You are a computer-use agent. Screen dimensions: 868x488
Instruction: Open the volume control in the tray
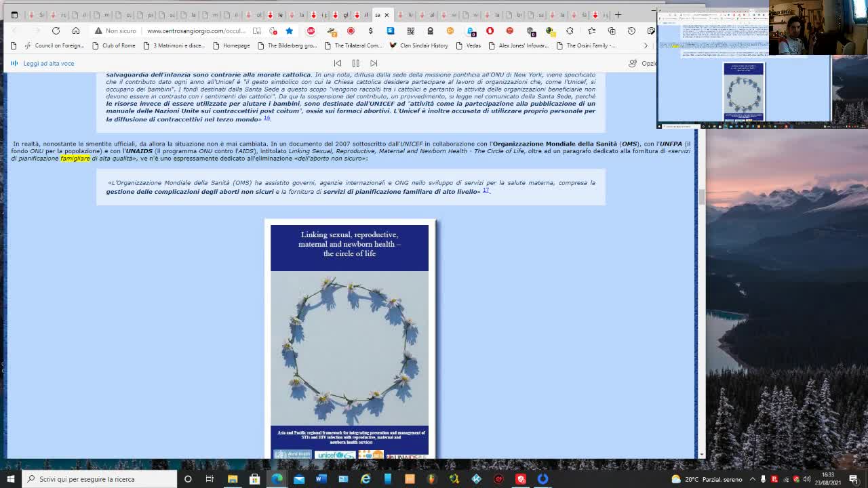[x=807, y=479]
